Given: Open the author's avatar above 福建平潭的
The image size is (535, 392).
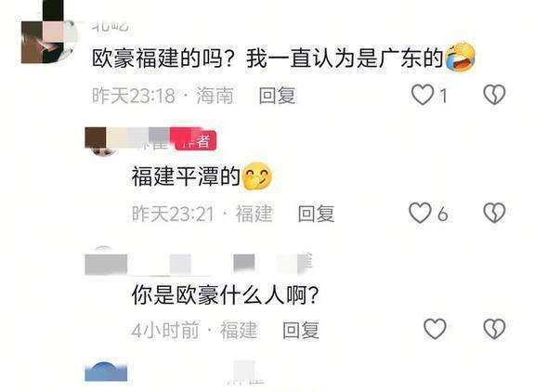Looking at the screenshot, I should [x=101, y=140].
